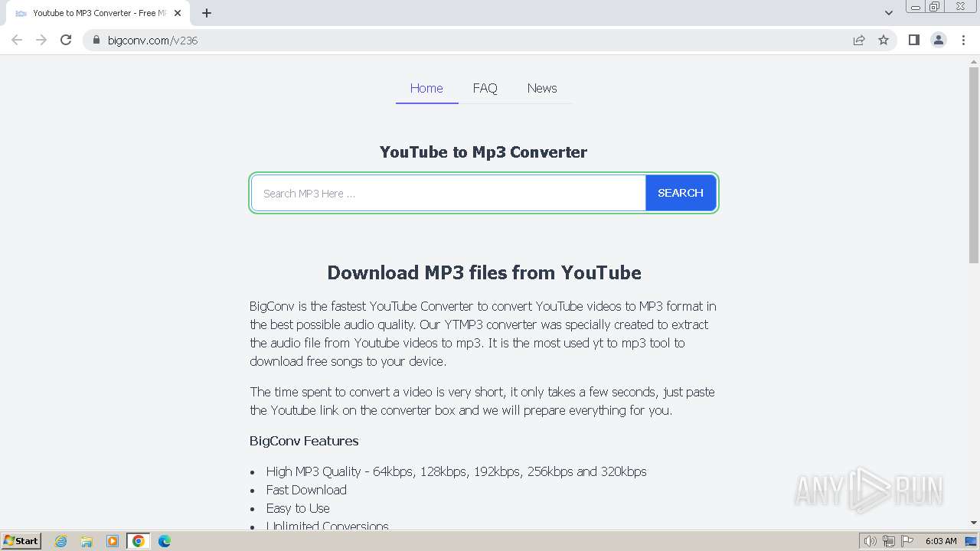Restore down the Chrome window
980x551 pixels.
(935, 7)
